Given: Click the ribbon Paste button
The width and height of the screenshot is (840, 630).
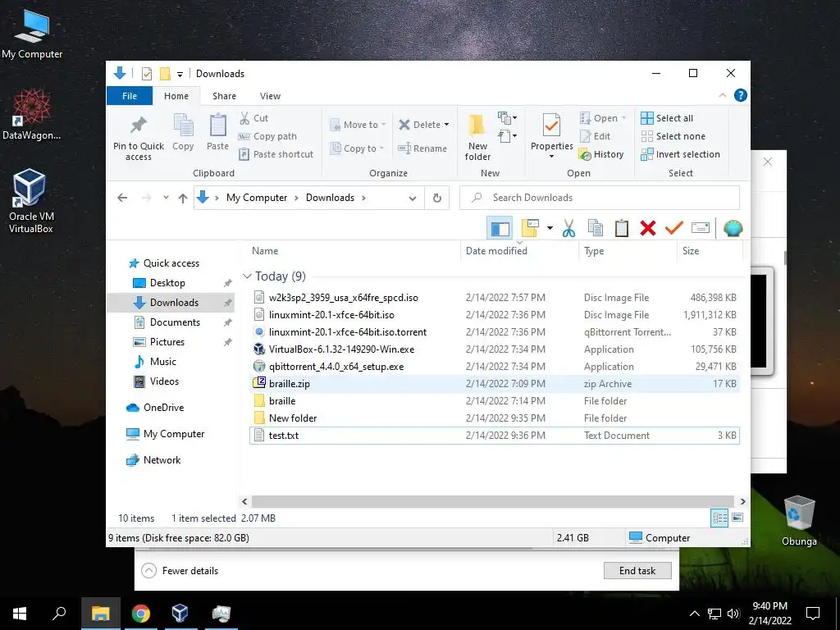Looking at the screenshot, I should click(x=217, y=132).
